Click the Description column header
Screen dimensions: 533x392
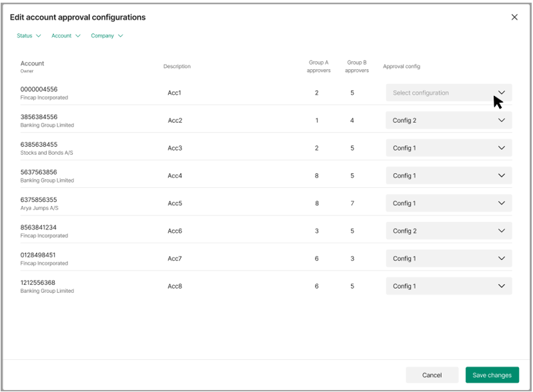tap(177, 67)
